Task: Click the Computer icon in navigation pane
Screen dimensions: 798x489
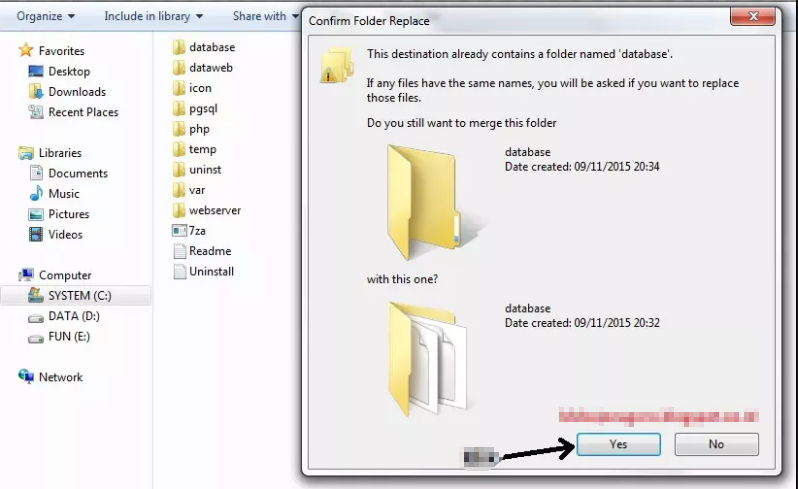Action: coord(25,275)
